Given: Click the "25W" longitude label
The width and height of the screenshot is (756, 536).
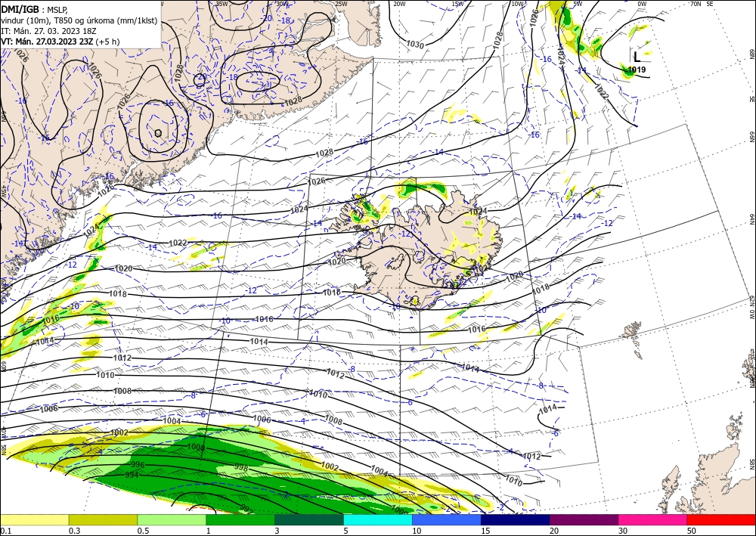Looking at the screenshot, I should [341, 4].
